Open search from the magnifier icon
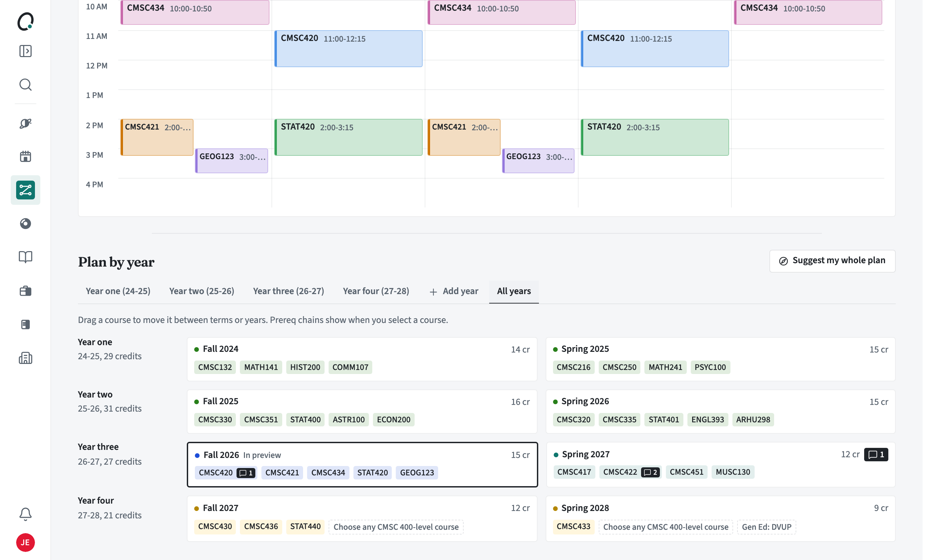 (25, 85)
